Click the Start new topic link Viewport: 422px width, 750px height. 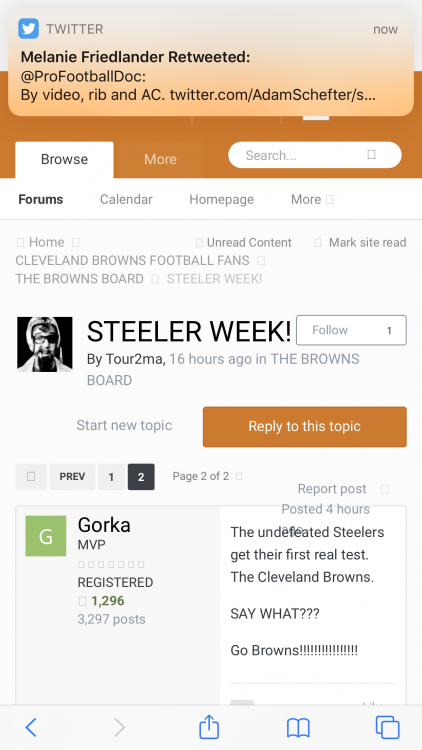[x=124, y=425]
